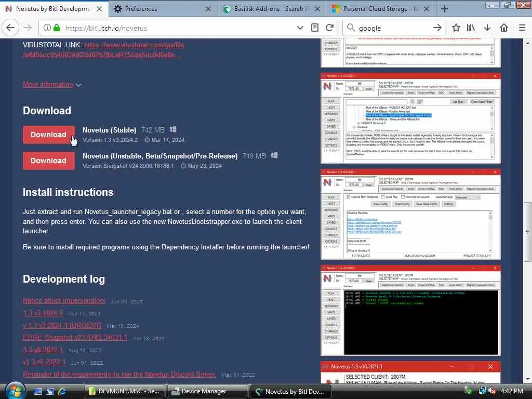Open a new browser tab
532x399 pixels.
[x=445, y=9]
